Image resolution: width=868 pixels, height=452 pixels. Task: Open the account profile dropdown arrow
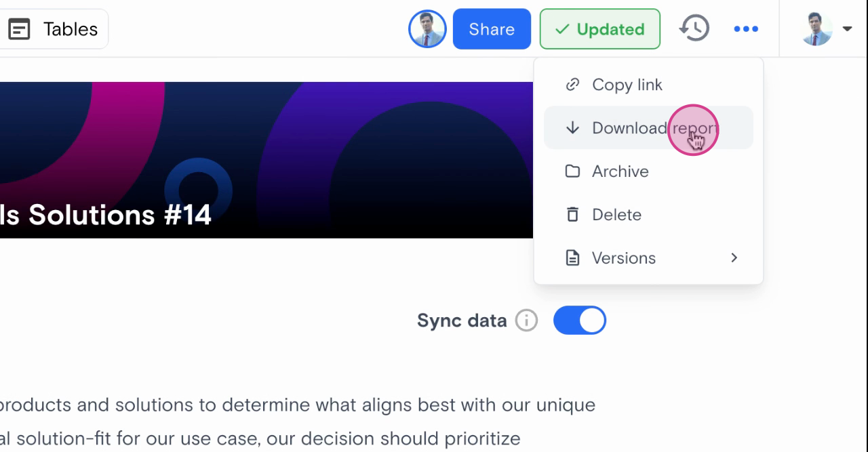pyautogui.click(x=847, y=29)
